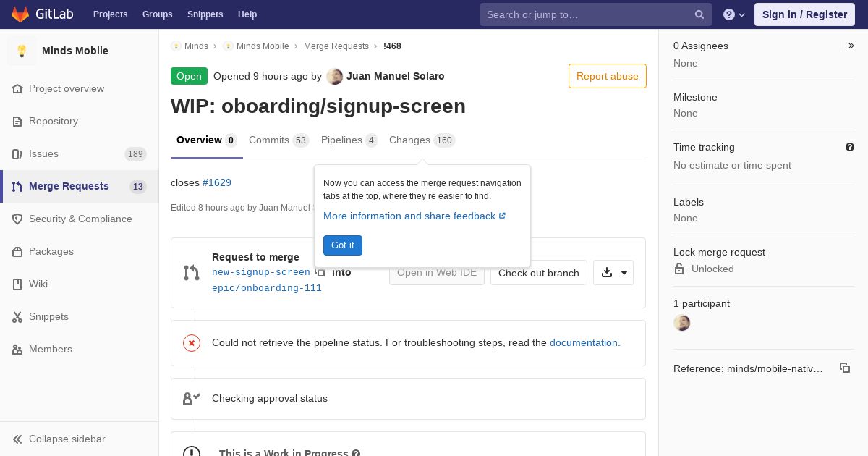
Task: Click the Time tracking help icon
Action: [850, 147]
